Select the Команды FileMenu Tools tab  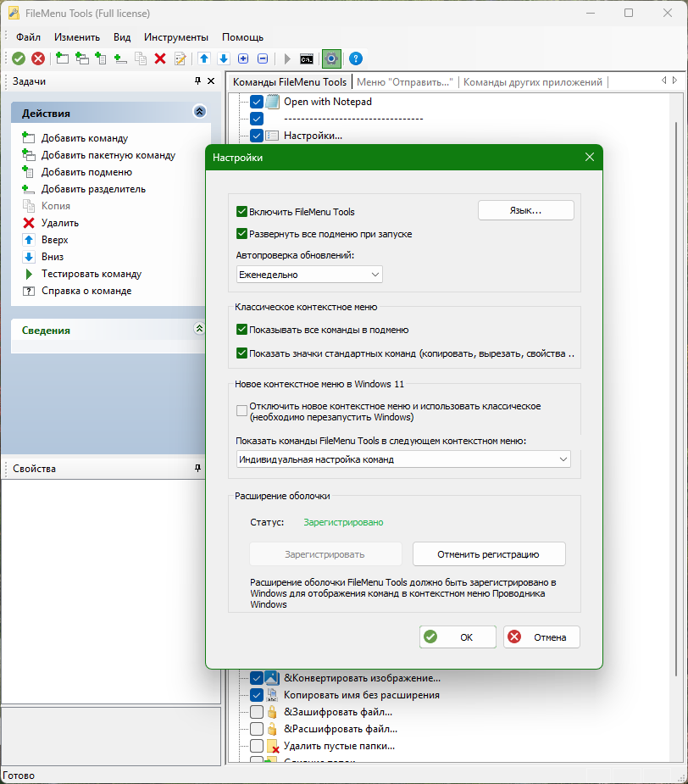pyautogui.click(x=290, y=82)
